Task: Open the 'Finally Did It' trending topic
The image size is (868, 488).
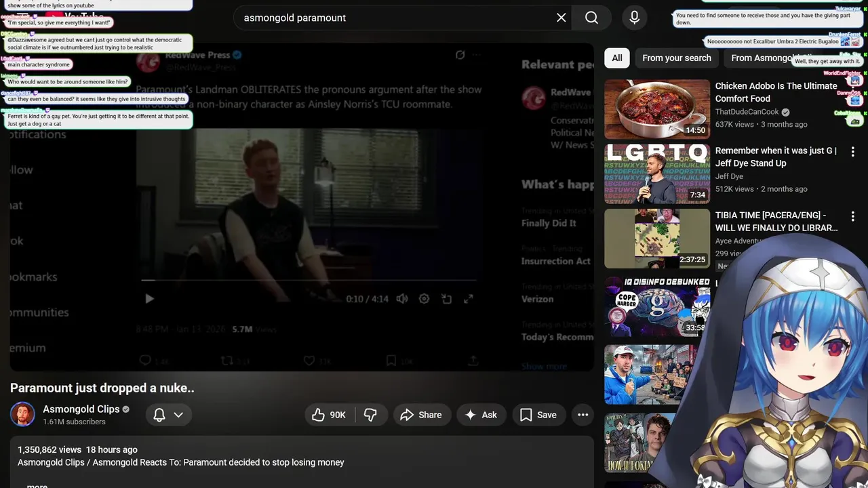Action: point(549,223)
